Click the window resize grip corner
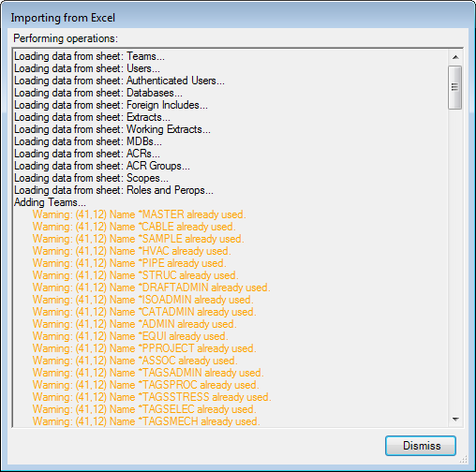 (464, 459)
